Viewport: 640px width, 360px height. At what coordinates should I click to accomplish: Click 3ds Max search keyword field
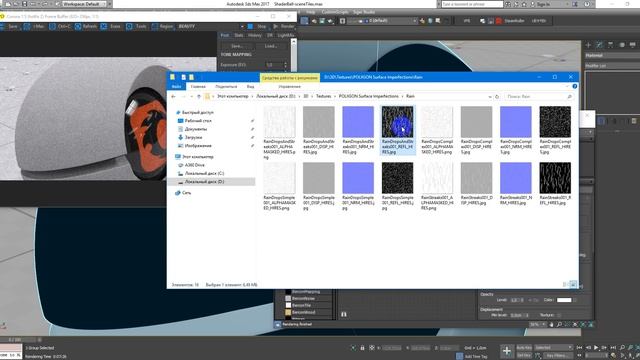coord(472,4)
